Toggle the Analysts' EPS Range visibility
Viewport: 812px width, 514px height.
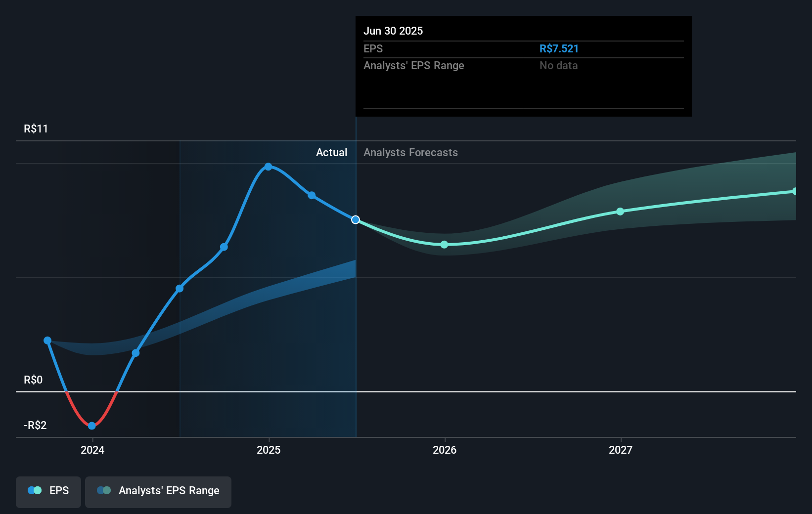click(x=158, y=492)
